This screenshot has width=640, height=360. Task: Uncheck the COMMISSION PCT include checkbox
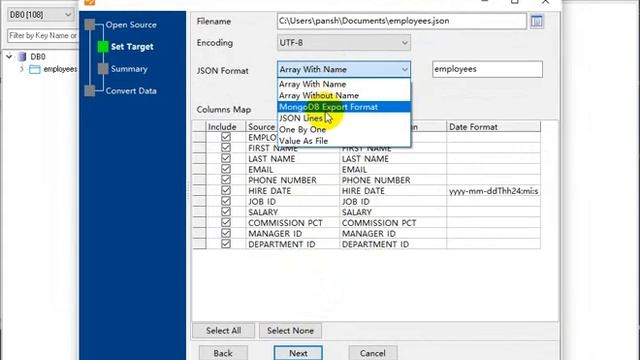[226, 222]
